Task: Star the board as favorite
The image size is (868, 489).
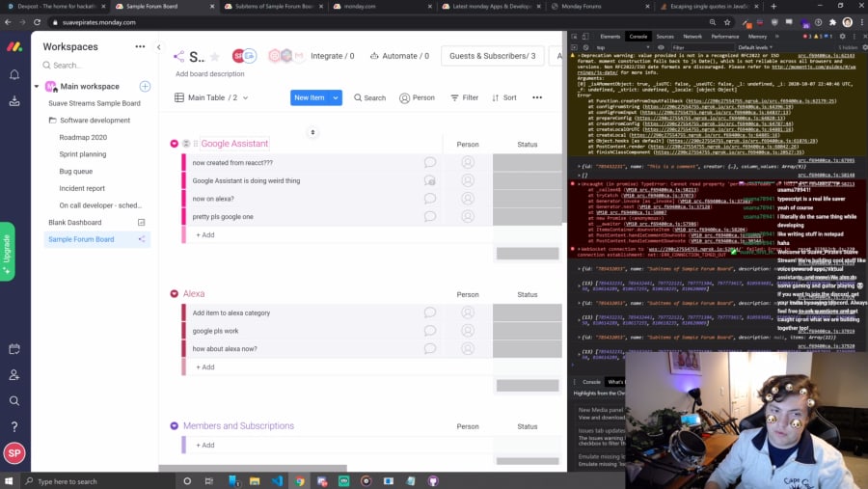Action: [215, 57]
